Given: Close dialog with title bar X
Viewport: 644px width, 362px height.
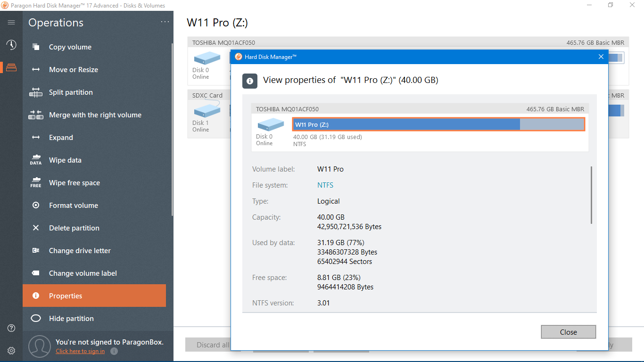Looking at the screenshot, I should pos(601,57).
